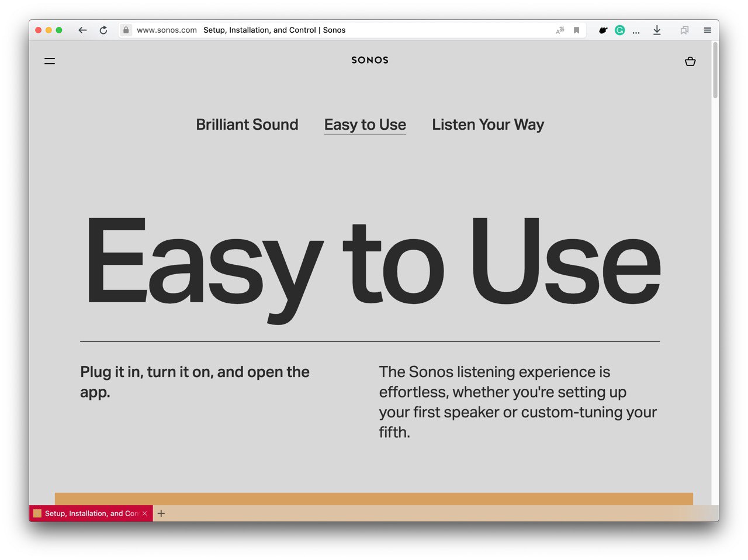Screen dimensions: 748x560
Task: Reload the current page
Action: (x=103, y=30)
